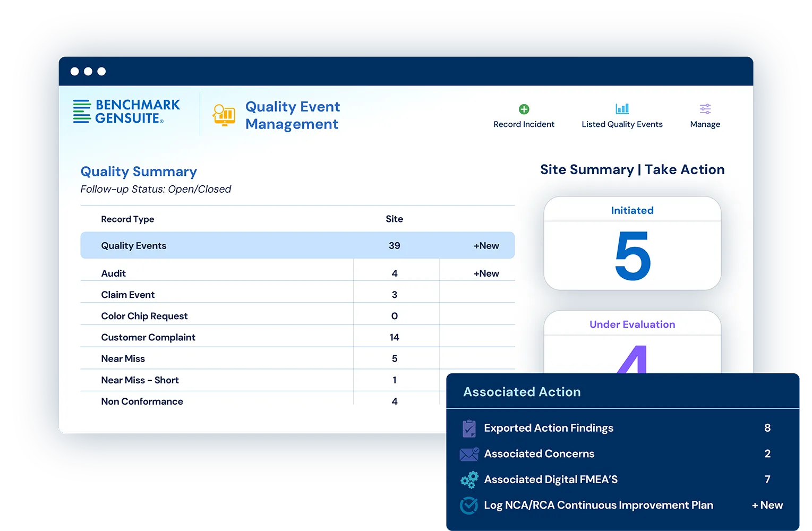The height and width of the screenshot is (531, 812).
Task: Open Log NCA/RCA Continuous Improvement Plan
Action: 599,505
